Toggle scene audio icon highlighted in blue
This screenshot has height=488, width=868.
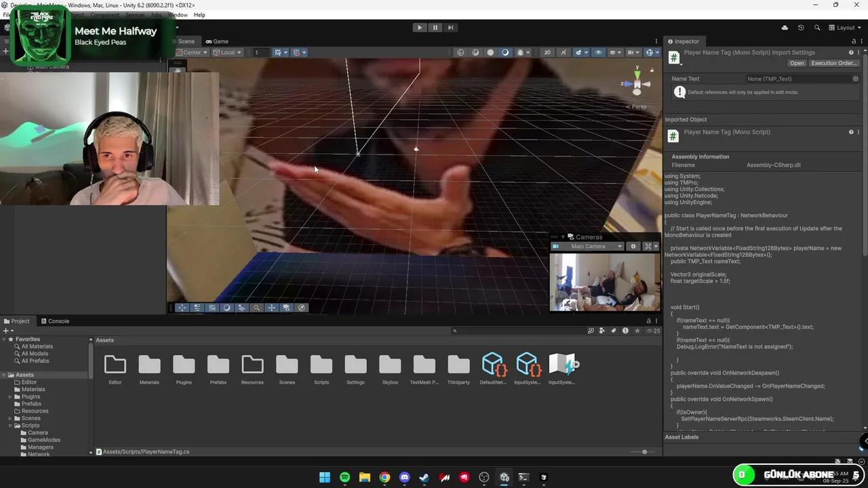pos(505,53)
